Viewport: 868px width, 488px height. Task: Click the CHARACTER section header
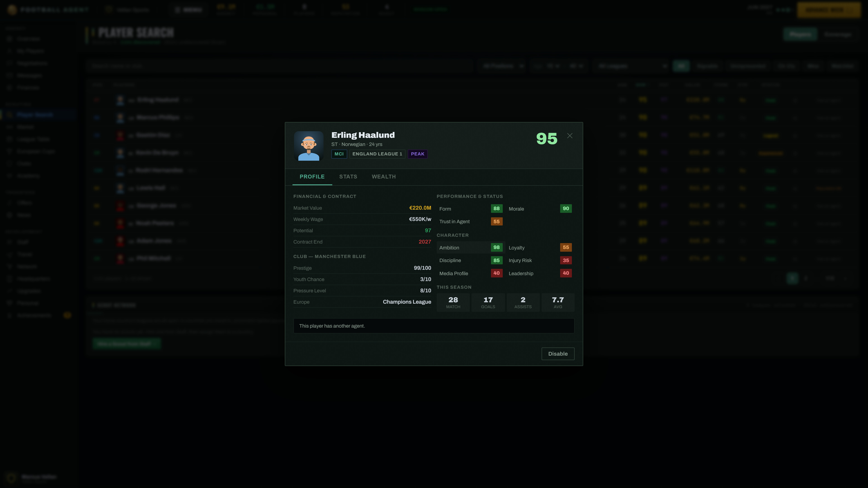pos(453,235)
